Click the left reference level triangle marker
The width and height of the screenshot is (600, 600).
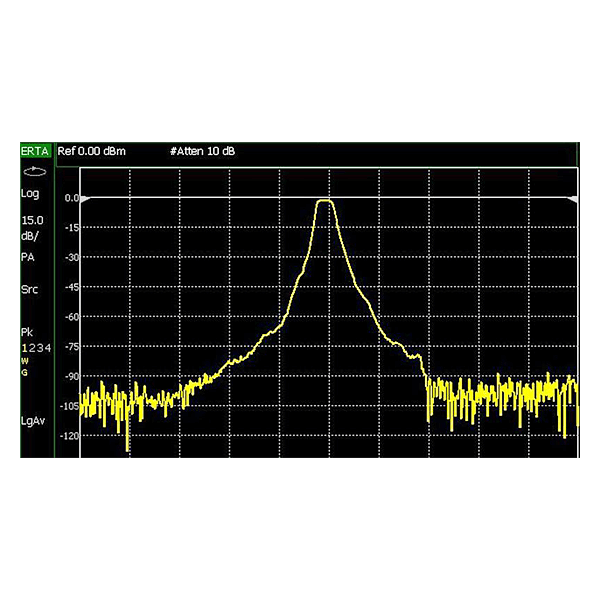click(x=85, y=199)
